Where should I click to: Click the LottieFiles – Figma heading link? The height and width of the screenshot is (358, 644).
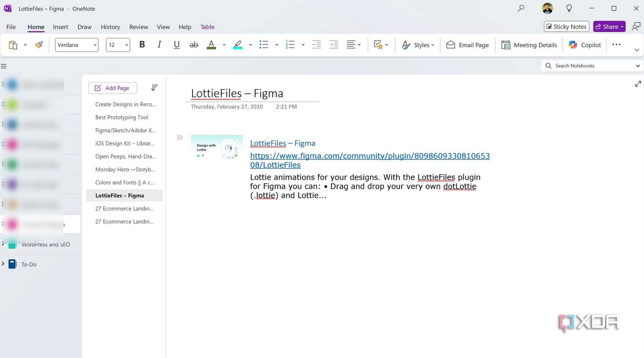coord(283,143)
